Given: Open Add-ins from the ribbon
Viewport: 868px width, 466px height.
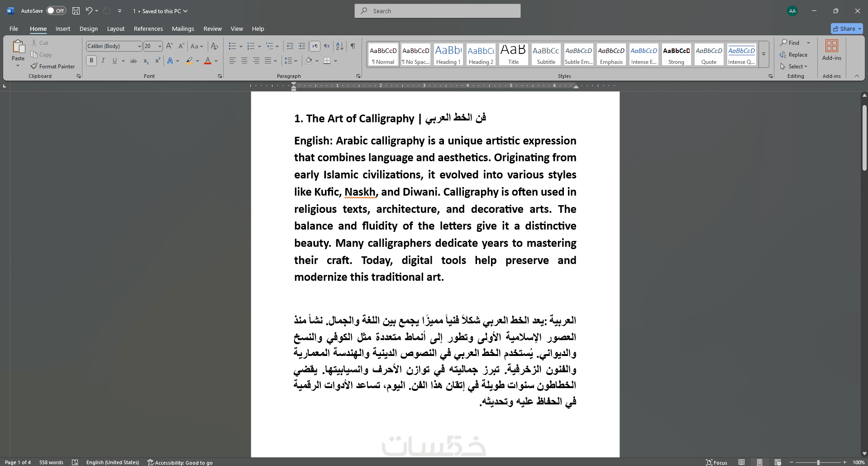Looking at the screenshot, I should click(832, 50).
